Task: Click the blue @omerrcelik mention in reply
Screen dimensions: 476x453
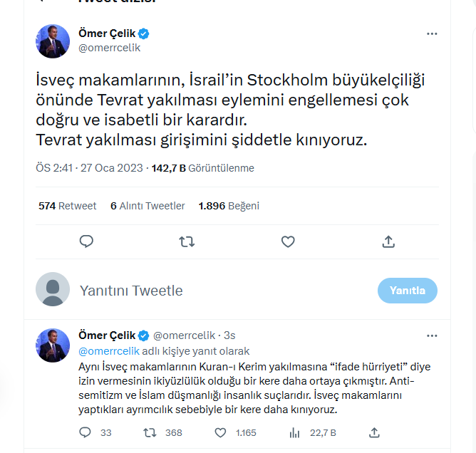Action: point(108,351)
